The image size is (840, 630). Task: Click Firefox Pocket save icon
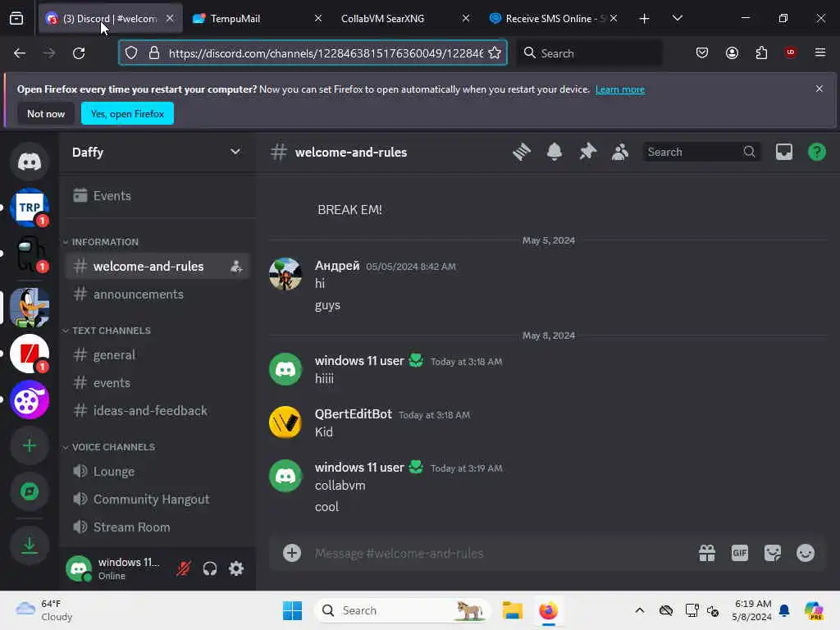click(702, 52)
